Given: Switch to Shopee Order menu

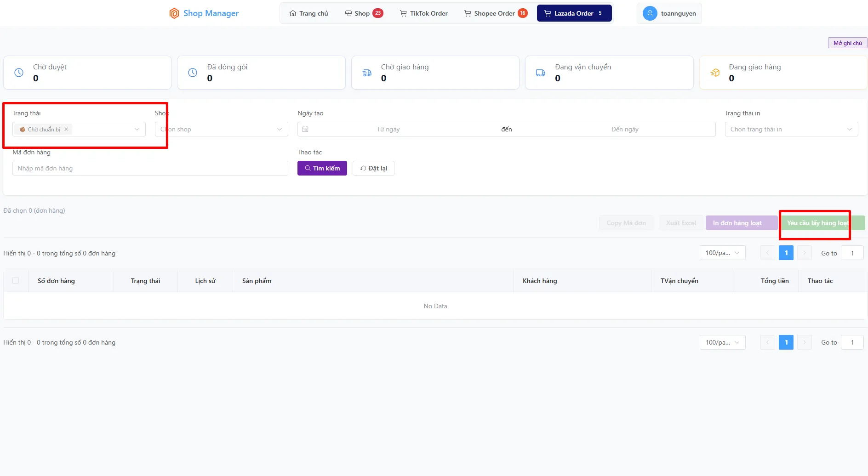Looking at the screenshot, I should pos(496,13).
